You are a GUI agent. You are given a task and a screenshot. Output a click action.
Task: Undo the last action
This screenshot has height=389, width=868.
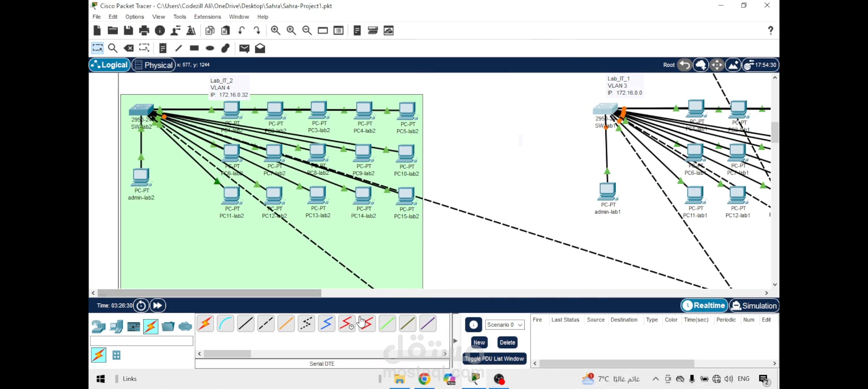[x=241, y=31]
